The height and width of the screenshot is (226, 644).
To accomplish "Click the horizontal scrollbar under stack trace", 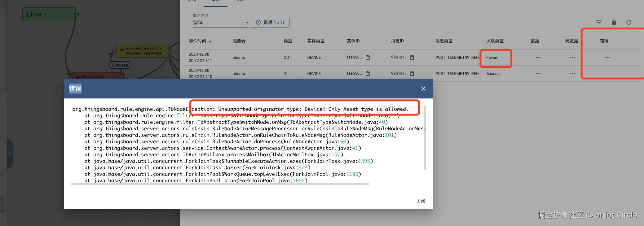I will coord(220,184).
